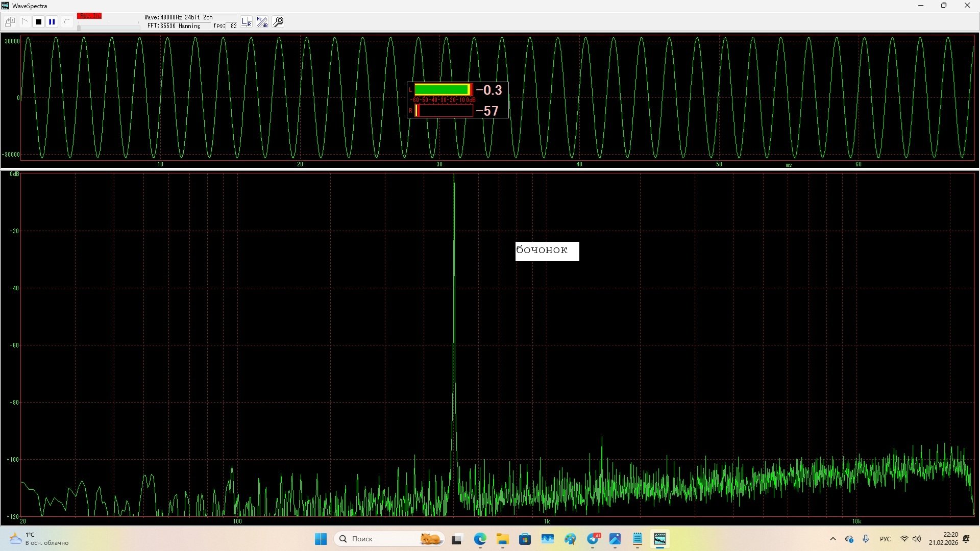Open the Windows Start menu
980x551 pixels.
pos(321,539)
